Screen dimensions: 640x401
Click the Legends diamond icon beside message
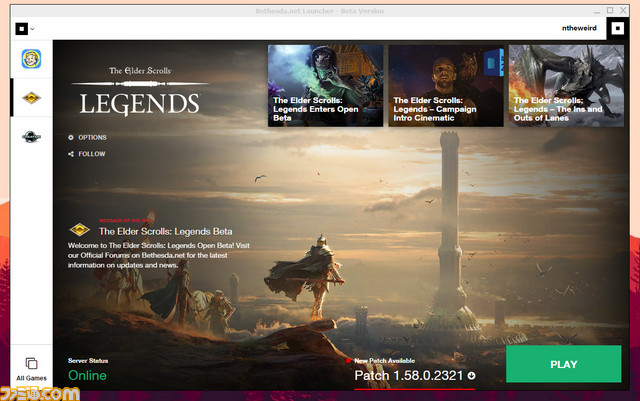80,229
